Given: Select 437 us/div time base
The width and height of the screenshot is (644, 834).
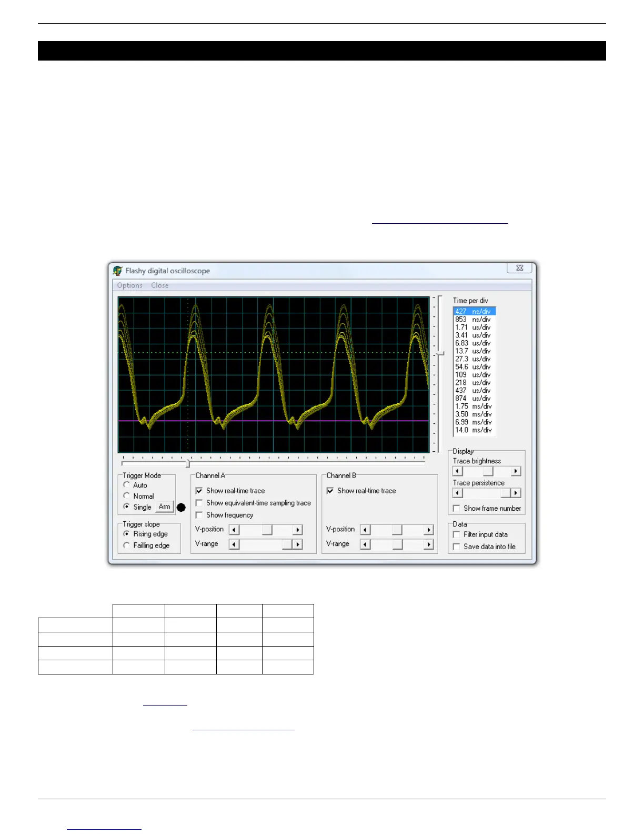Looking at the screenshot, I should (x=475, y=390).
